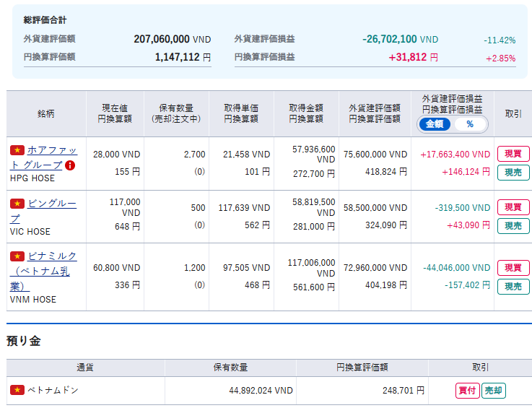Click the 預り金 section heading

coord(23,341)
